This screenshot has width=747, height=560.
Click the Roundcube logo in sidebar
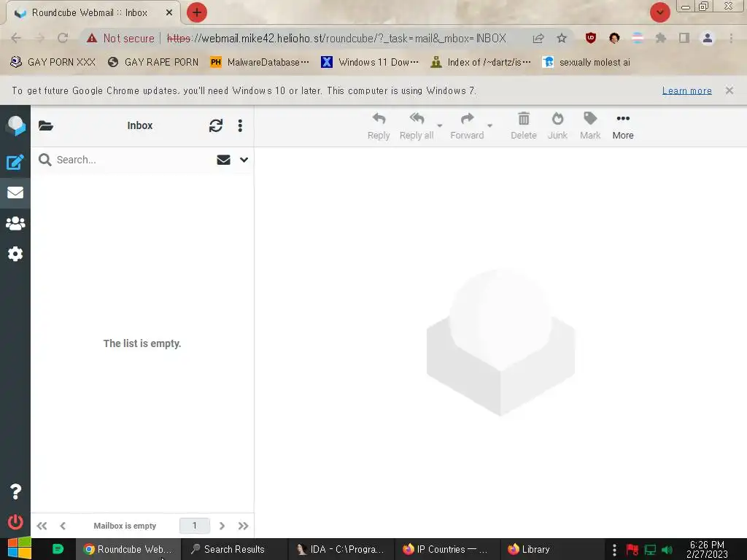[x=15, y=125]
